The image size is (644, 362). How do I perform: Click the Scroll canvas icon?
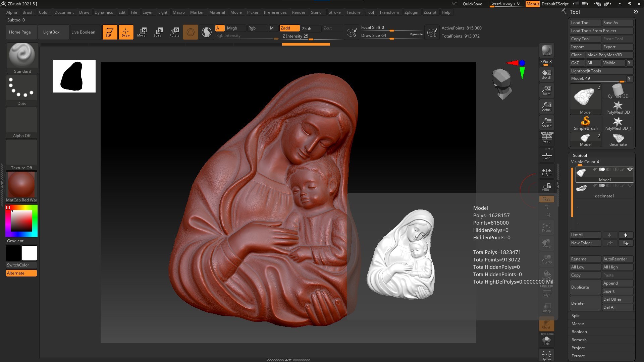click(x=546, y=74)
